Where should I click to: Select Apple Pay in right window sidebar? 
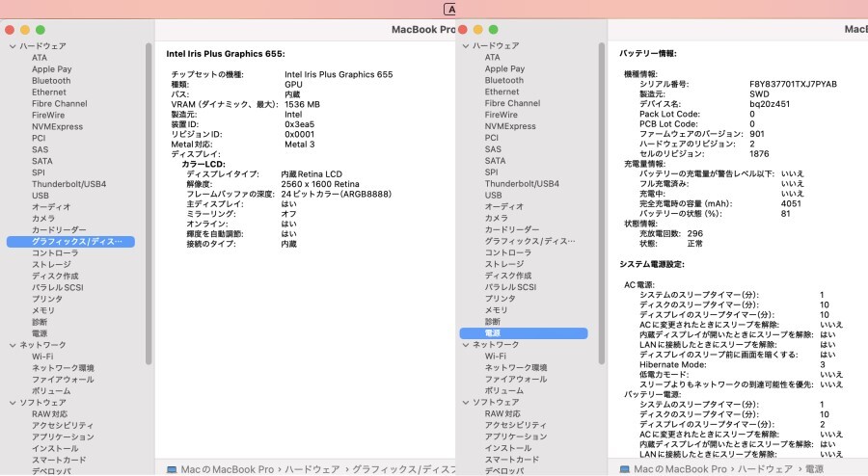tap(504, 68)
